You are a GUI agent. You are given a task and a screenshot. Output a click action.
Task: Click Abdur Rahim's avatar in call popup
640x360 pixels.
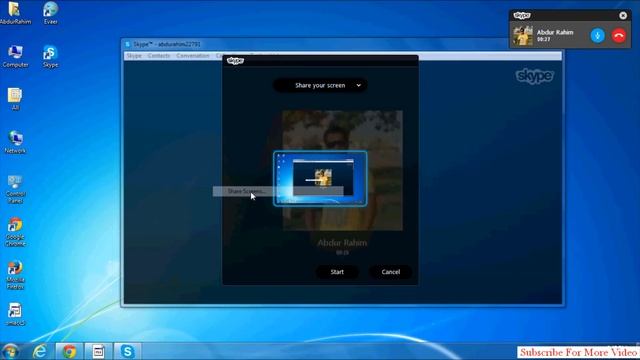click(523, 36)
